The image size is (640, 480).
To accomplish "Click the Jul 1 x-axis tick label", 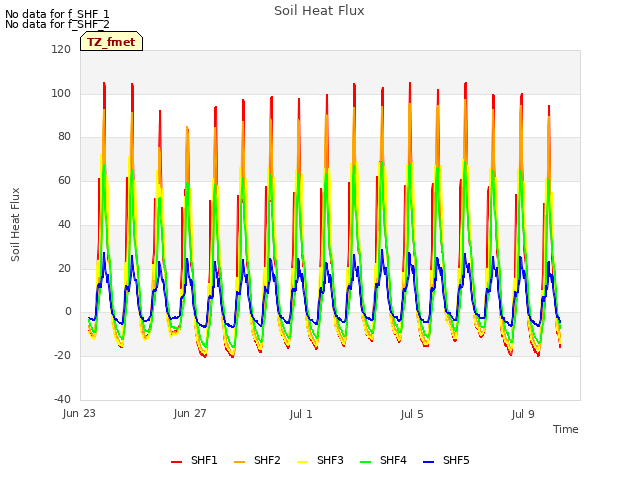I will (301, 414).
